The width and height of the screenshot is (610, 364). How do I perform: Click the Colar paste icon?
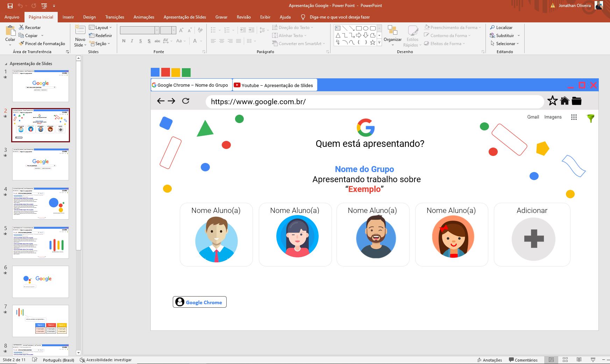10,31
